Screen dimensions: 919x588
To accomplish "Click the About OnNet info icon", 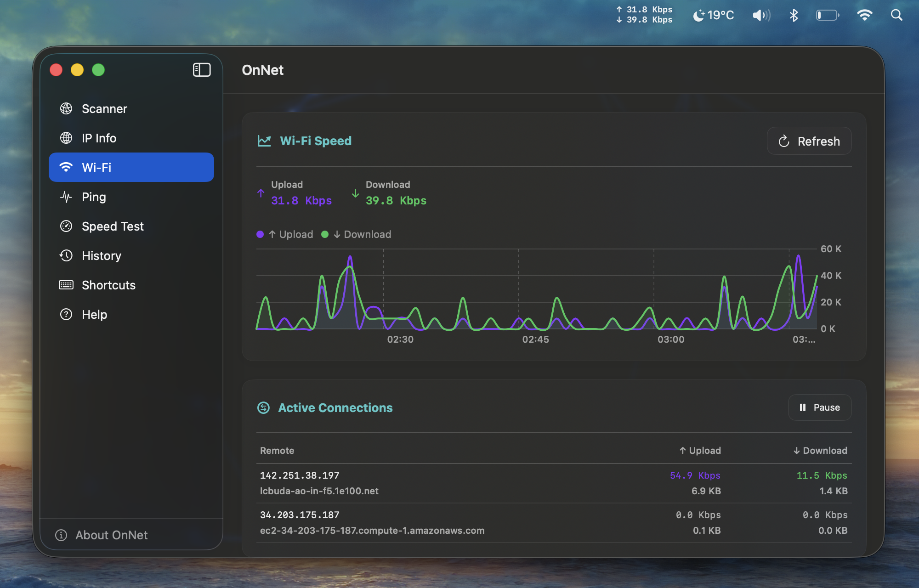I will coord(61,535).
